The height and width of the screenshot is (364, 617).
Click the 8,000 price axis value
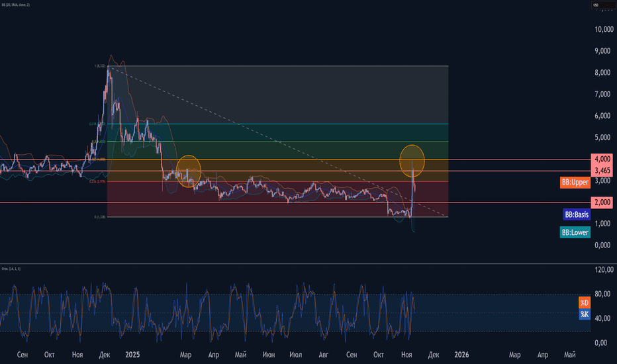pyautogui.click(x=602, y=73)
